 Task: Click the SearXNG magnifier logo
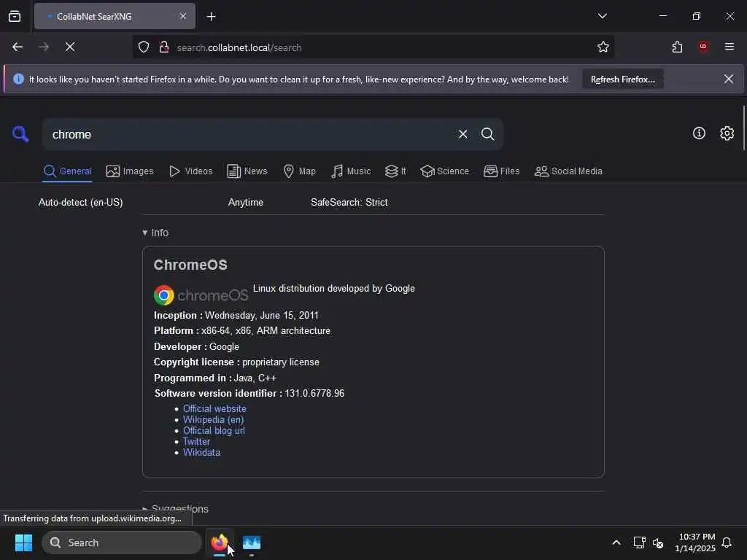coord(20,134)
